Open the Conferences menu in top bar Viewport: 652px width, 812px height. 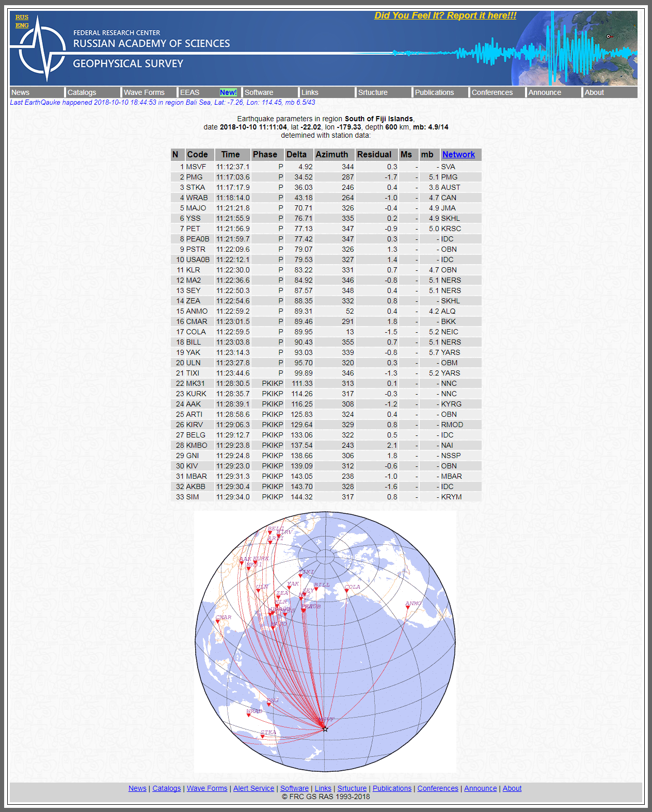pos(492,92)
